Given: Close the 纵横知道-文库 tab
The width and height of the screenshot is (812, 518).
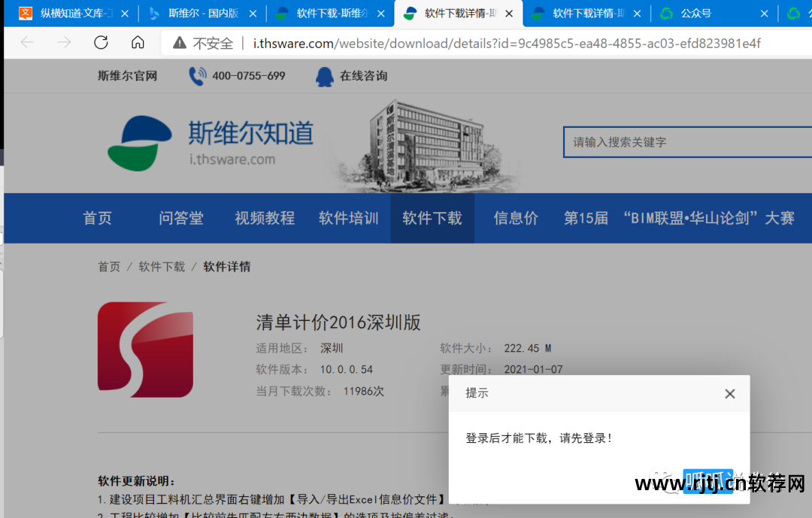Looking at the screenshot, I should tap(125, 14).
